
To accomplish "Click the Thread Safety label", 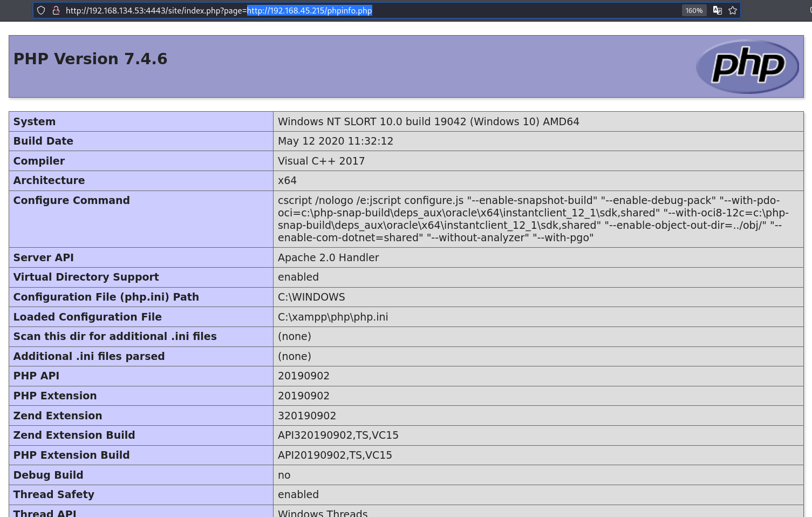I will click(x=54, y=494).
